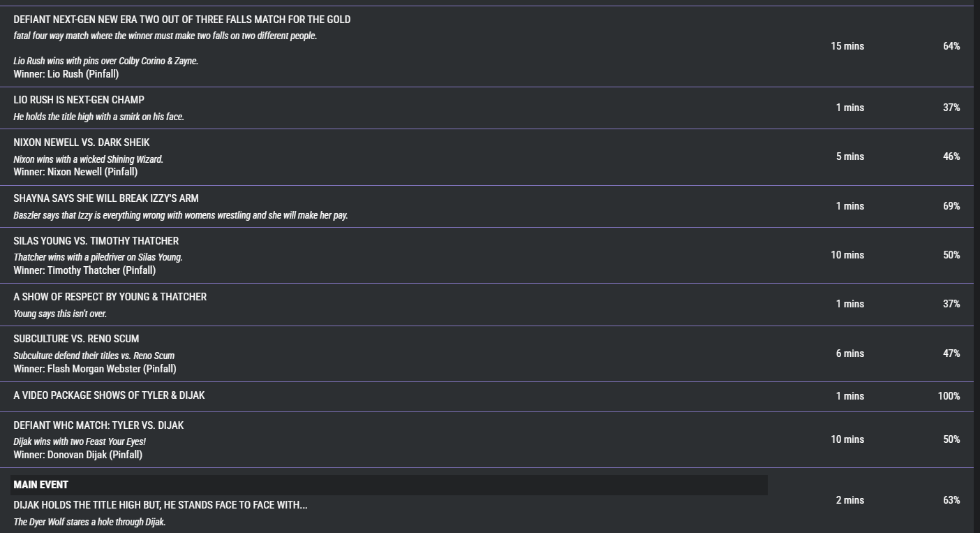
Task: Open the Nixon Newell vs. Dark Sheik match
Action: (82, 143)
